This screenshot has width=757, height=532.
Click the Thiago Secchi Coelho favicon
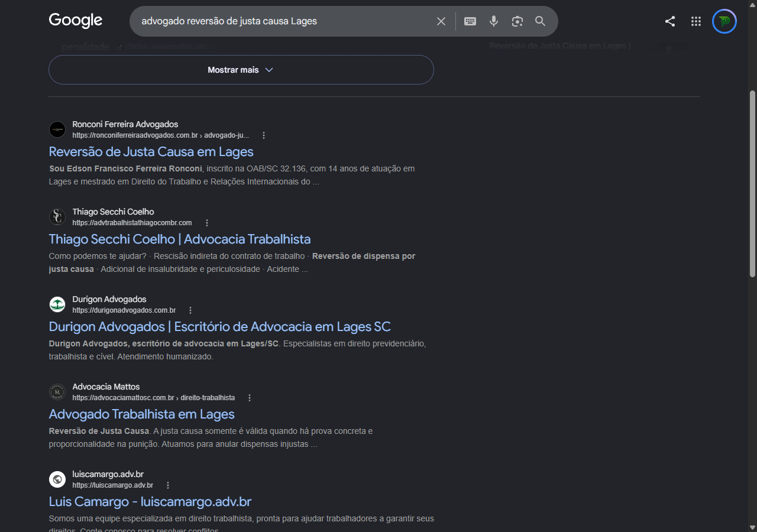point(57,217)
